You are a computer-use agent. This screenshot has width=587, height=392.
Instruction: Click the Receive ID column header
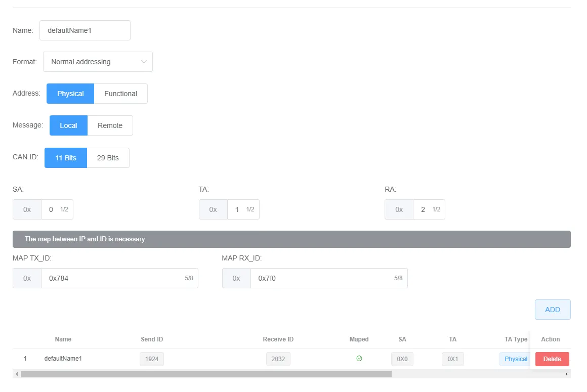click(278, 339)
